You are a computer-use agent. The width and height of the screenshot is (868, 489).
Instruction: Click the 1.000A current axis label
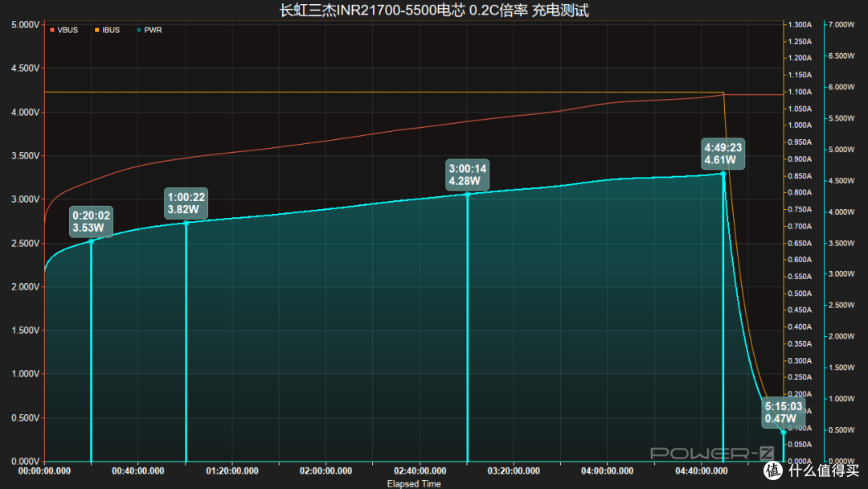[800, 125]
